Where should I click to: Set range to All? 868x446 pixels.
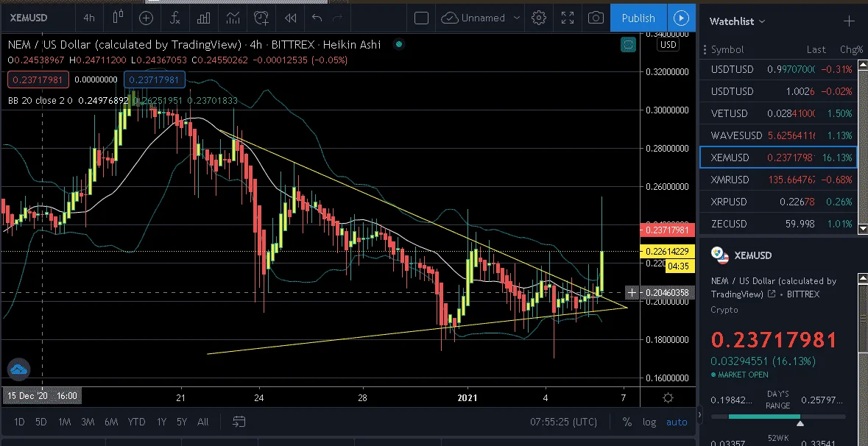pos(203,422)
